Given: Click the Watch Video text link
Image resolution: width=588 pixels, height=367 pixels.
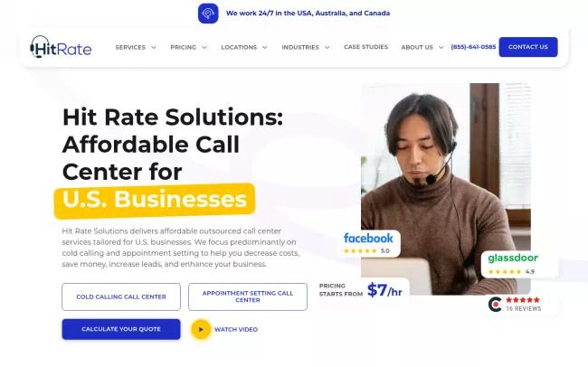Looking at the screenshot, I should tap(236, 330).
